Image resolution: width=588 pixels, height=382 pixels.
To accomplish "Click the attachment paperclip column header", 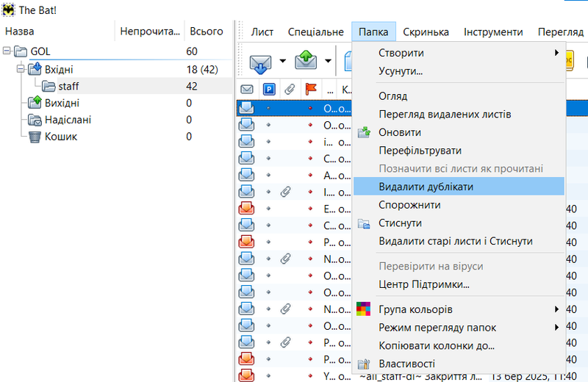I will (290, 90).
